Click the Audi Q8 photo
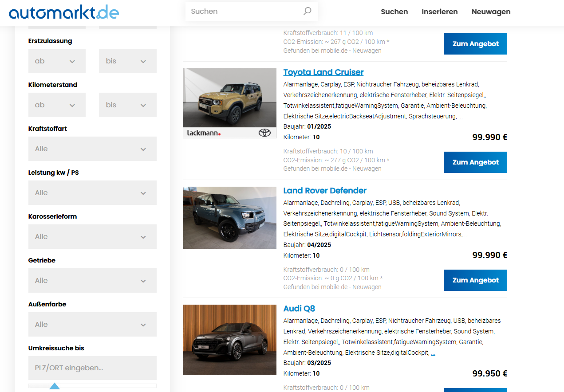564x392 pixels. click(230, 340)
